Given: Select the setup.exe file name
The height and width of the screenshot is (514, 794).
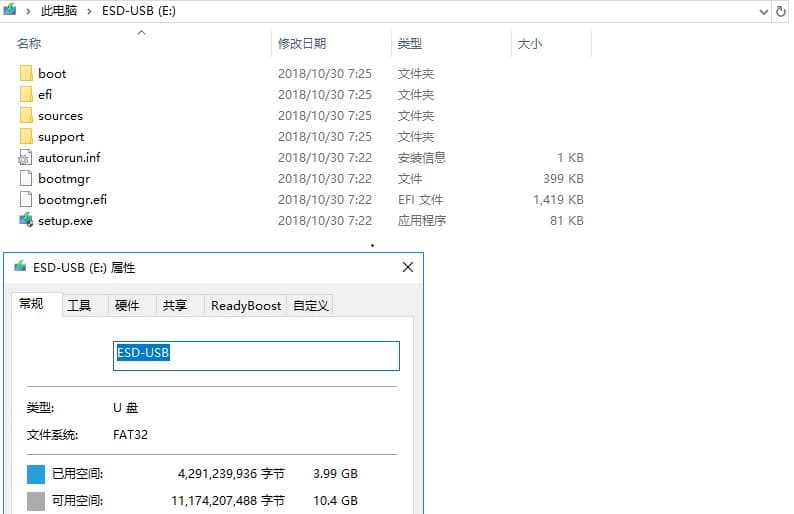Looking at the screenshot, I should coord(65,221).
